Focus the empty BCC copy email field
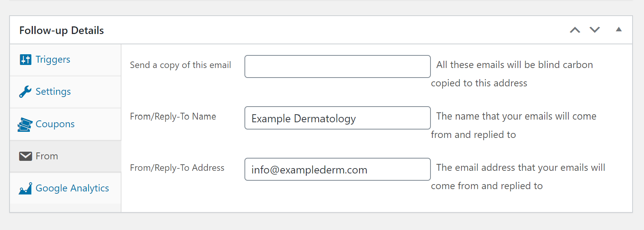Image resolution: width=644 pixels, height=230 pixels. [337, 66]
